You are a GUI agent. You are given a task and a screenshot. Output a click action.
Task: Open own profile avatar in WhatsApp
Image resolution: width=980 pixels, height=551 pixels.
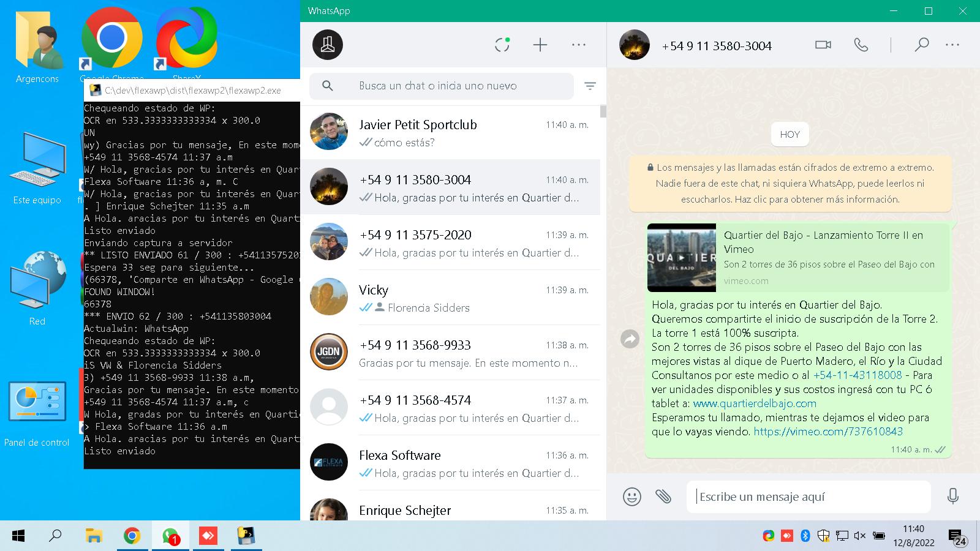(328, 45)
